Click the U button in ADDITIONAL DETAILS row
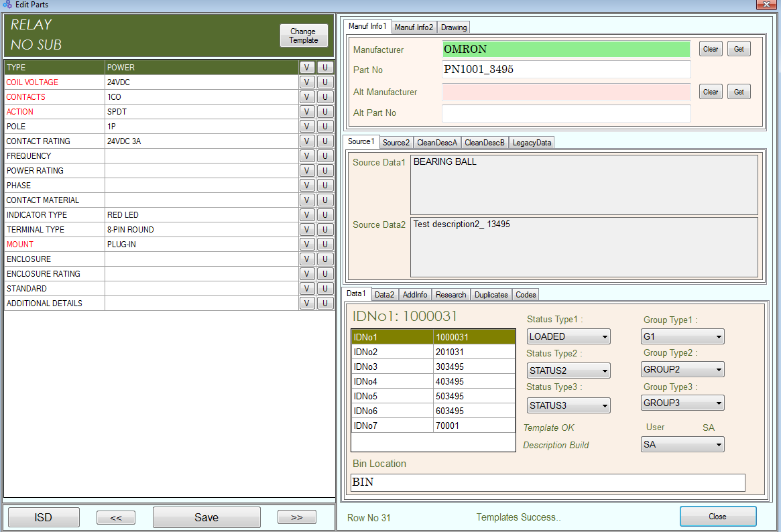This screenshot has height=532, width=781. click(x=324, y=304)
